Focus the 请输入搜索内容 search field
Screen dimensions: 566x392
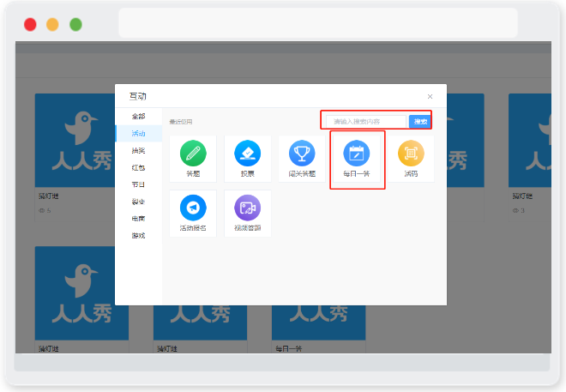(366, 122)
